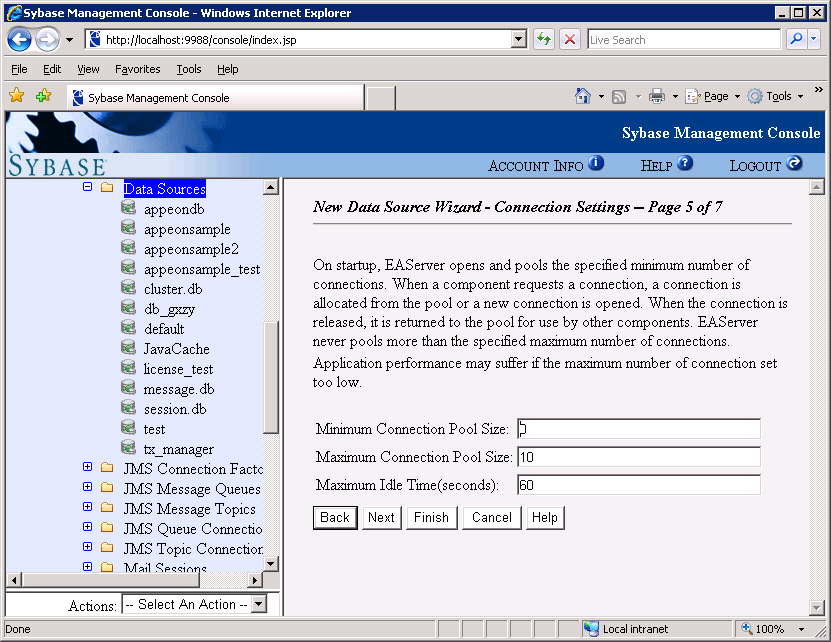
Task: Click the browser Forward arrow button
Action: pos(47,40)
